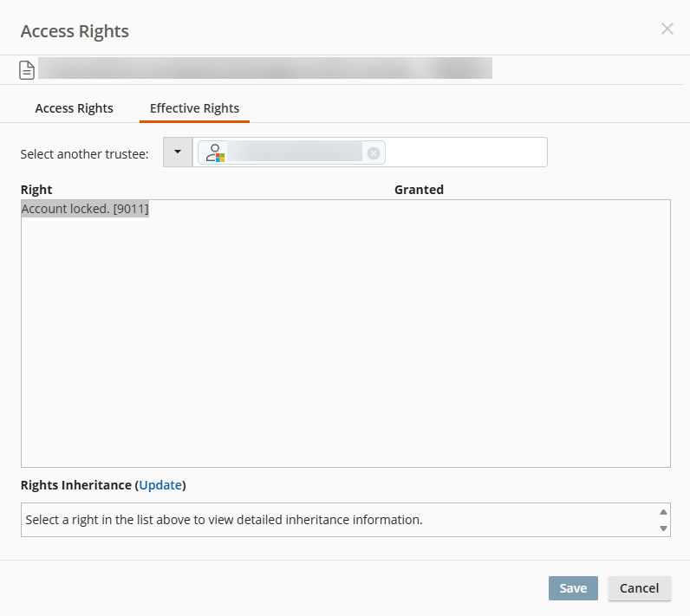The image size is (690, 616).
Task: Click the Granted column header
Action: tap(419, 190)
